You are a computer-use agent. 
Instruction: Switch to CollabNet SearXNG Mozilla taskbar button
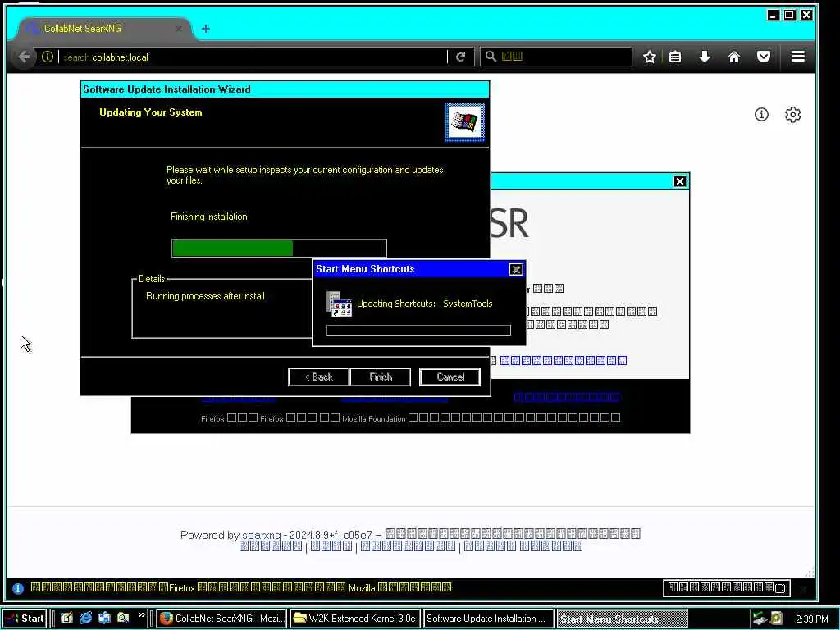(221, 619)
